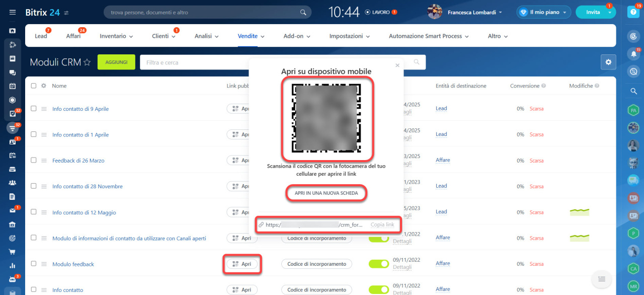Viewport: 644px width, 295px height.
Task: Click the search magnifier in the top search bar
Action: coord(303,12)
